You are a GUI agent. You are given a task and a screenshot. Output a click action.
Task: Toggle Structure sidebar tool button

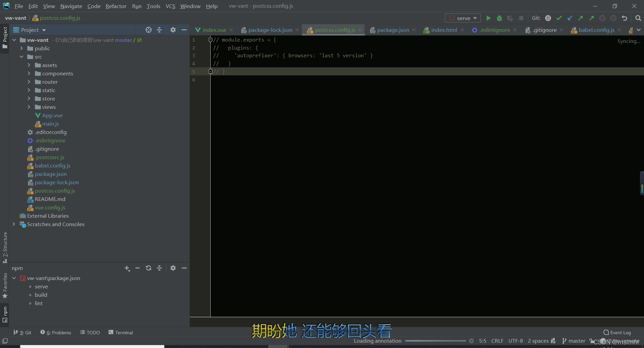(5, 248)
